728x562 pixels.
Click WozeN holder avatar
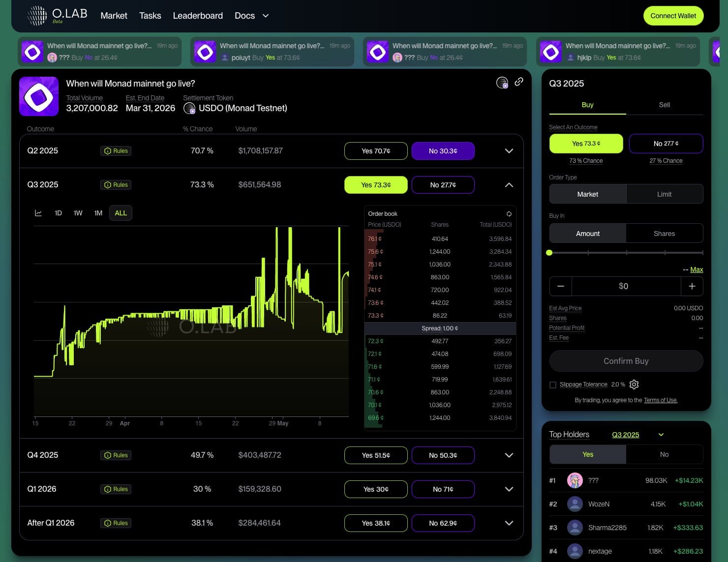[575, 504]
